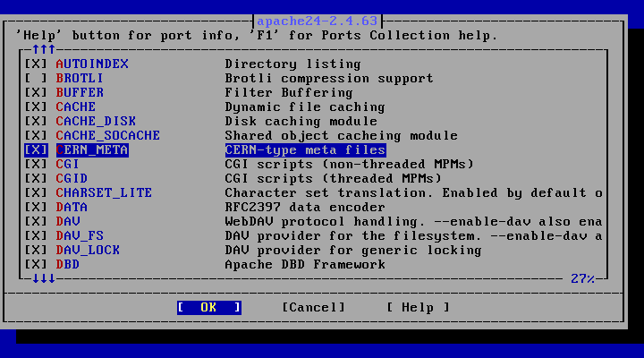Screen dimensions: 644x358
Task: Click the up arrows scroll indicator
Action: click(44, 50)
